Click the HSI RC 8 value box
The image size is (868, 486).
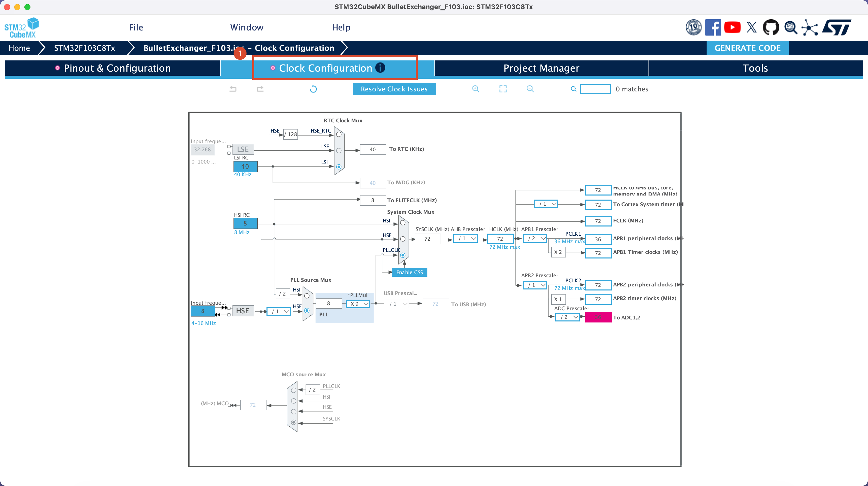(x=246, y=223)
